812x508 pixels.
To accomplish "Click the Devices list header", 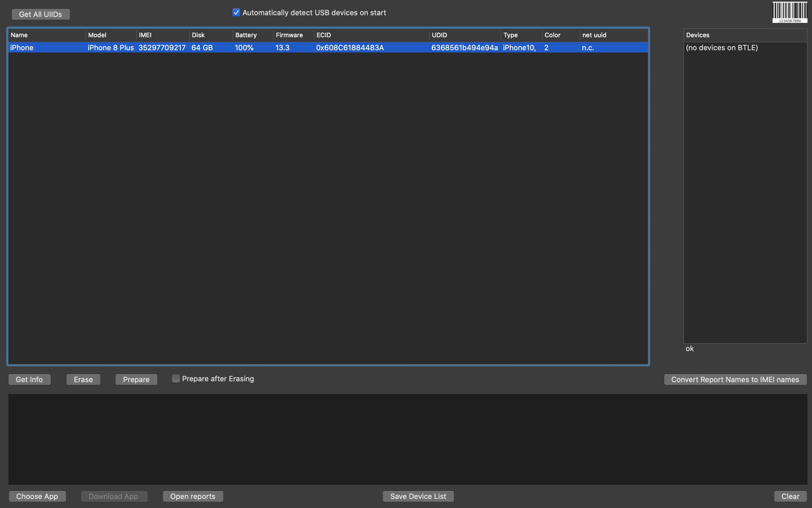I will coord(745,35).
